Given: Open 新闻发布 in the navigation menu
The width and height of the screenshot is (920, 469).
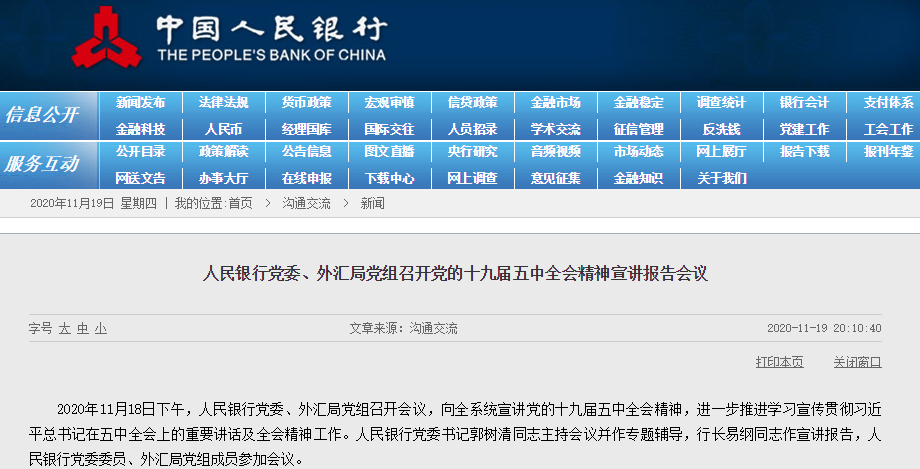Looking at the screenshot, I should [x=141, y=102].
